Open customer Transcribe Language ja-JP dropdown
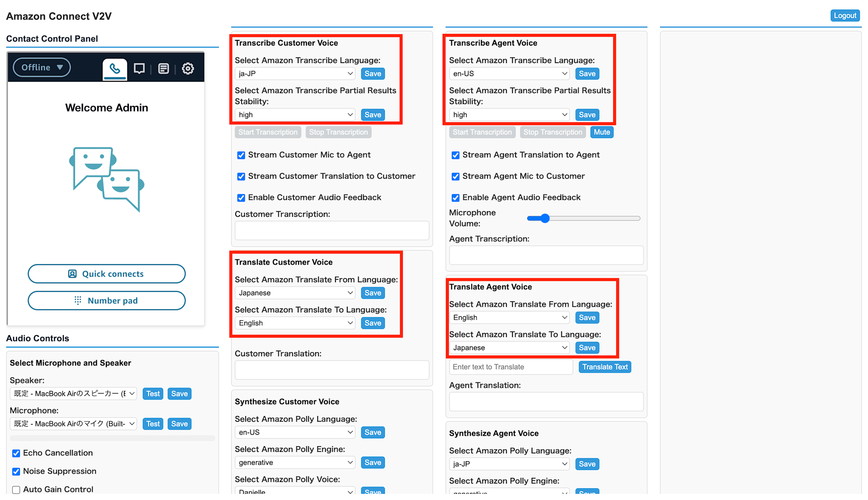Screen dimensions: 868x500 295,74
